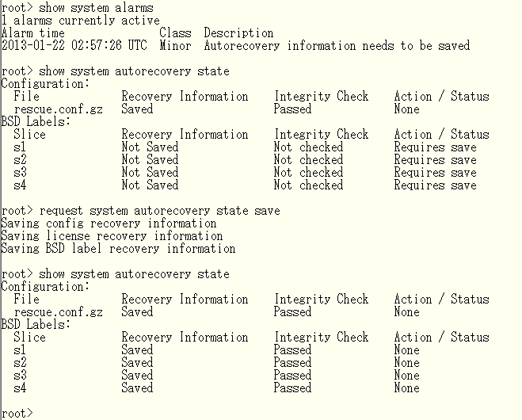The image size is (522, 420).
Task: Click the 'Autorecovery information needs to be saved' description
Action: tap(337, 45)
